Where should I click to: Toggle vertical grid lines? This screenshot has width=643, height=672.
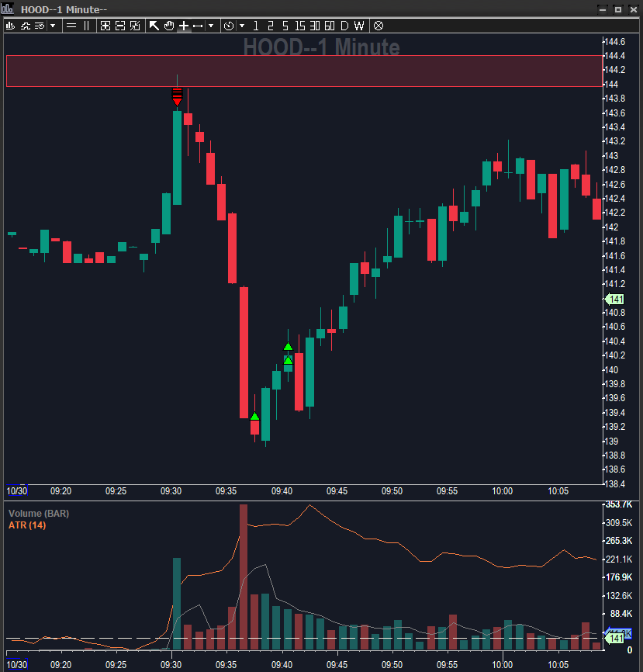(x=86, y=26)
